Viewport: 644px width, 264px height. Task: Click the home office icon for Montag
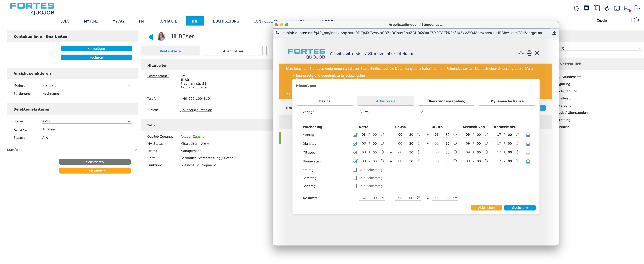point(528,135)
